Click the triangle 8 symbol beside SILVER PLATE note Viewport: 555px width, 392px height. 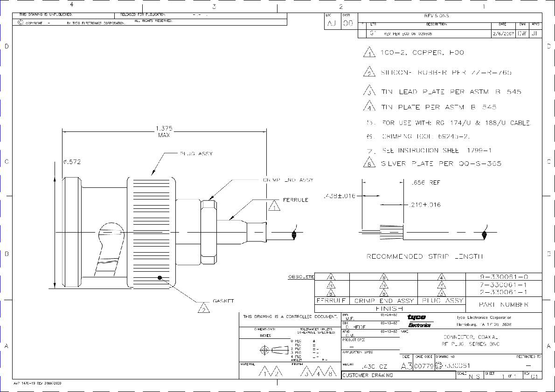(369, 163)
